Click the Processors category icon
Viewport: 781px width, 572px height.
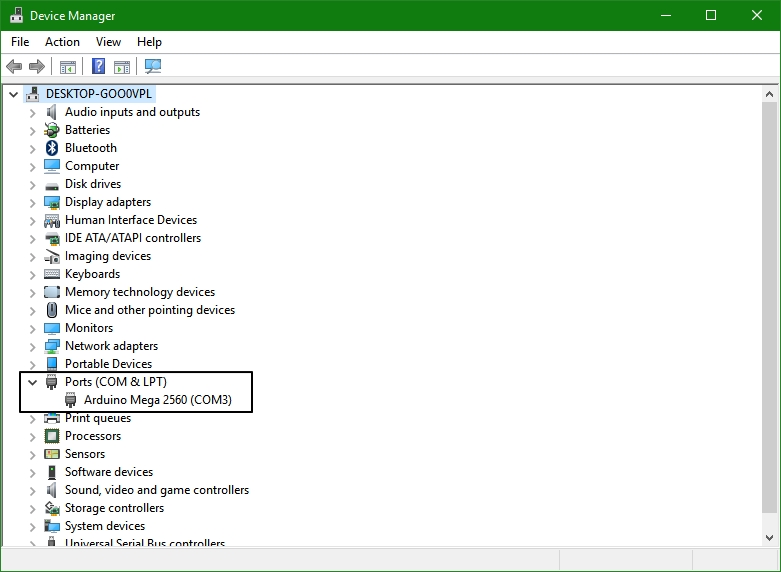52,436
